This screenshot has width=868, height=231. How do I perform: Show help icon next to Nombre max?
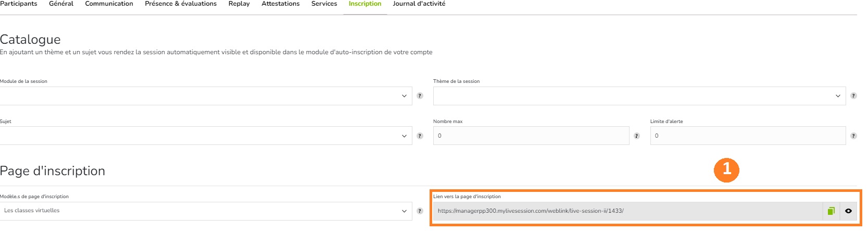636,136
